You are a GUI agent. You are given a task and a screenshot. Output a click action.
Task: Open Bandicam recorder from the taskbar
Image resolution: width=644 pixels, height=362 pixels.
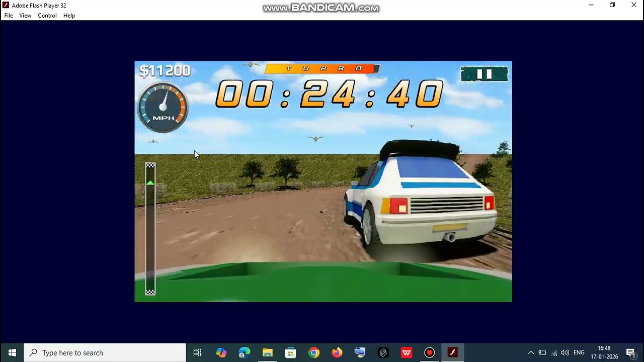[x=429, y=352]
